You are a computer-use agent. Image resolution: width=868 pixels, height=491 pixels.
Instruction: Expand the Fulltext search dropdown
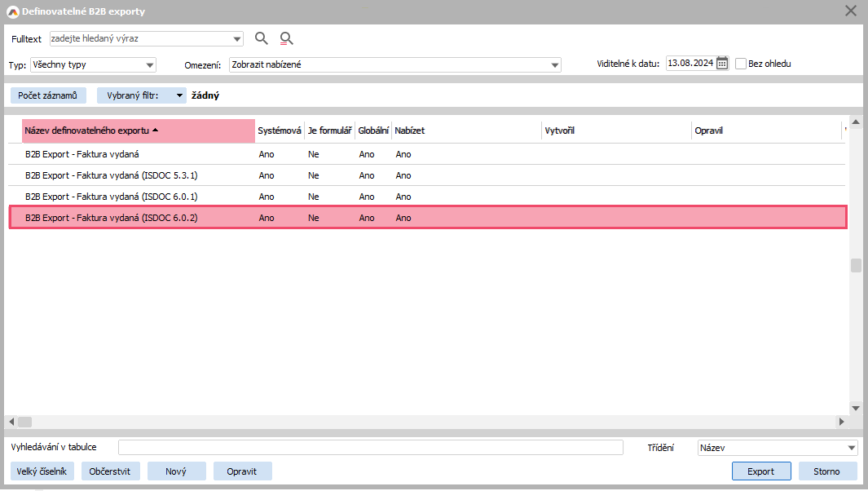coord(237,39)
